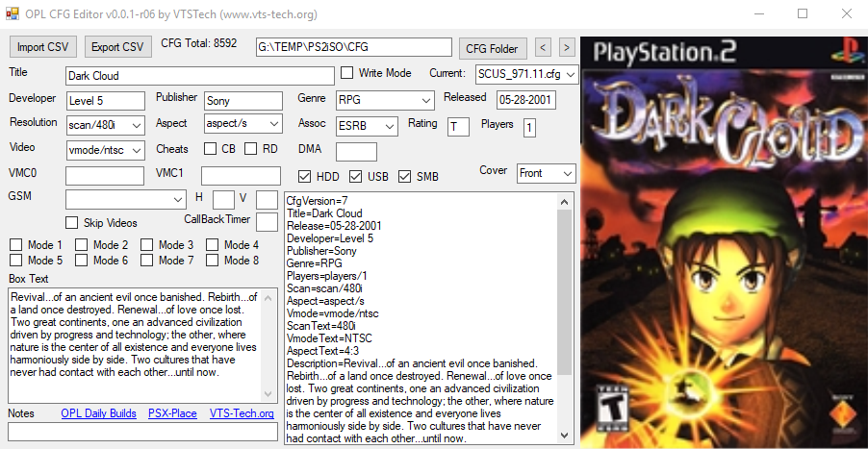Maximize the OPL CFG Editor window

[x=803, y=13]
